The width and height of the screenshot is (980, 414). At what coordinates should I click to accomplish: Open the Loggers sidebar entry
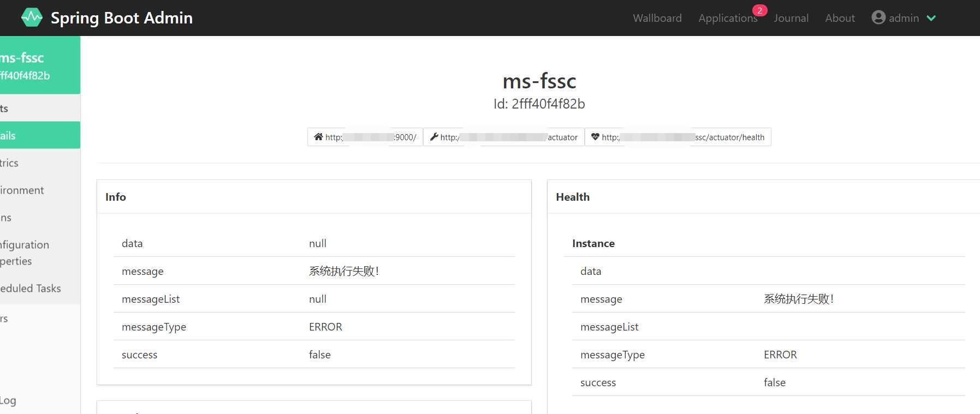40,318
